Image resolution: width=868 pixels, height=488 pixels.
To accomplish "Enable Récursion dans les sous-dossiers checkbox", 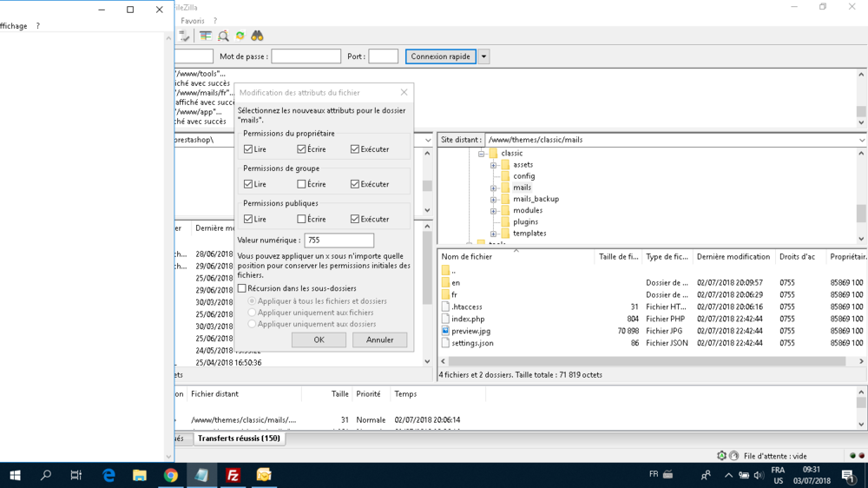I will coord(242,288).
